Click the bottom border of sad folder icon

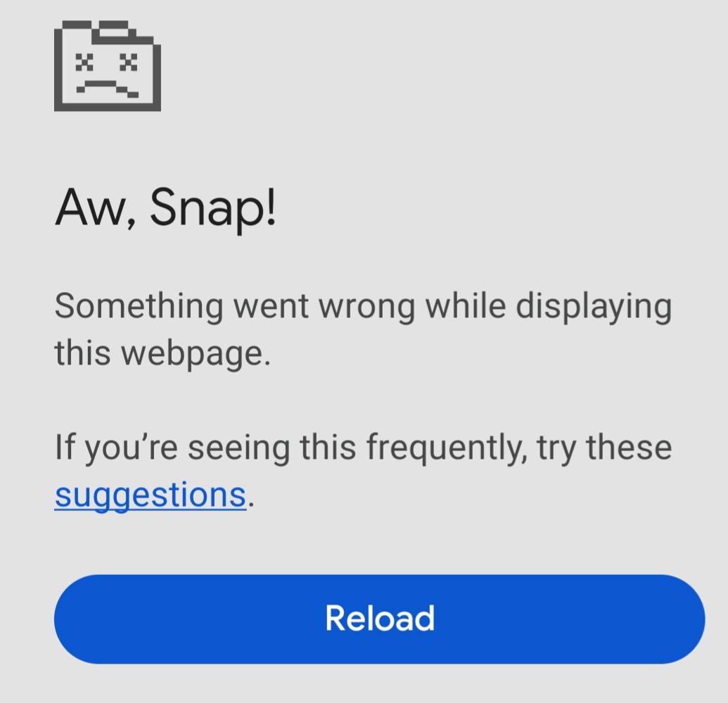(x=108, y=108)
